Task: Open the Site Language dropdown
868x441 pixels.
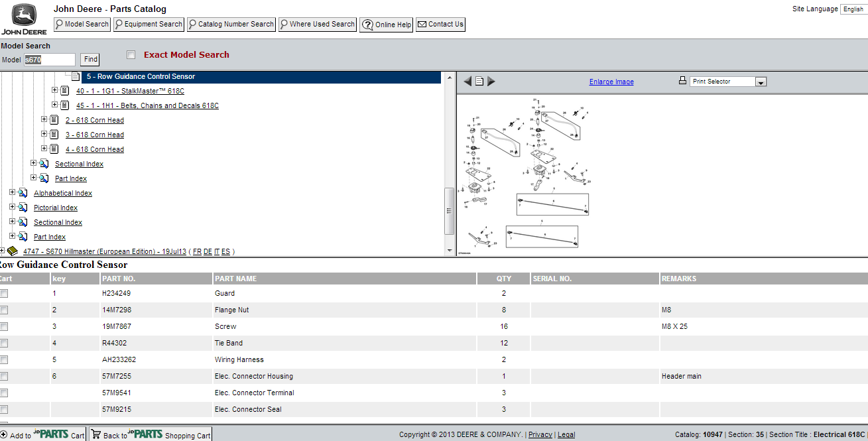Action: point(853,9)
